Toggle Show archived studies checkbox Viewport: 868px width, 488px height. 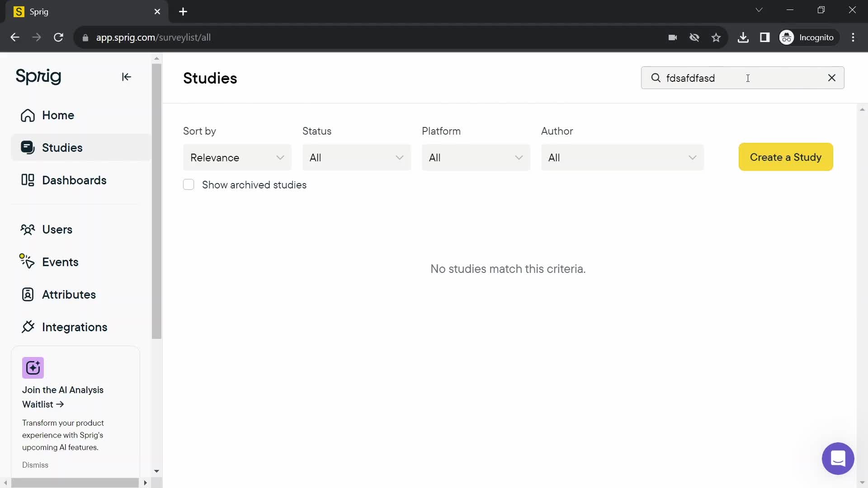point(189,185)
